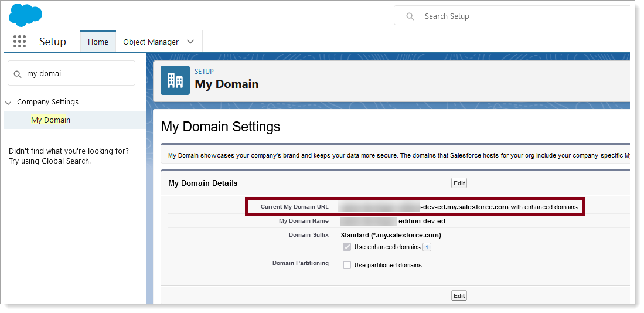644x313 pixels.
Task: Click the My Domain Name label
Action: 304,221
